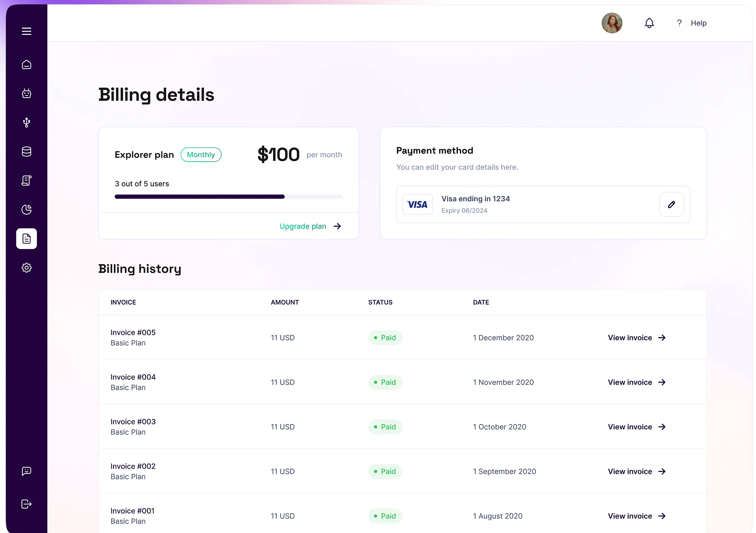This screenshot has width=756, height=533.
Task: Click the USB connections icon in sidebar
Action: tap(26, 122)
